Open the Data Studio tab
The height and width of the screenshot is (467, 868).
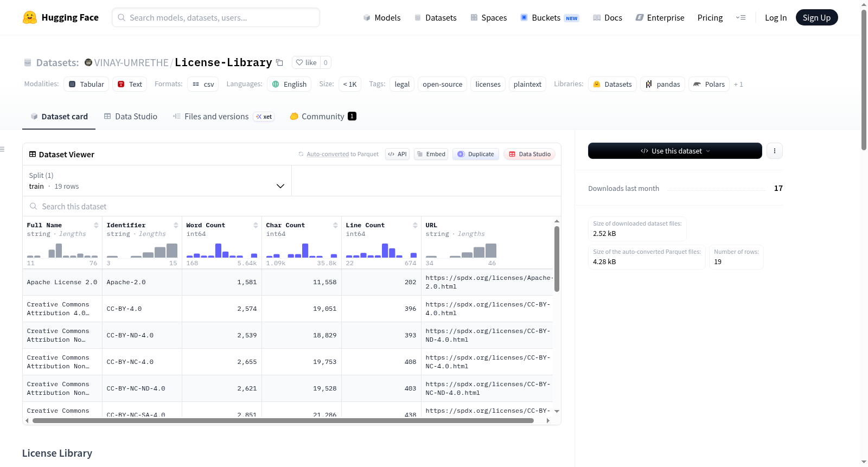point(131,117)
